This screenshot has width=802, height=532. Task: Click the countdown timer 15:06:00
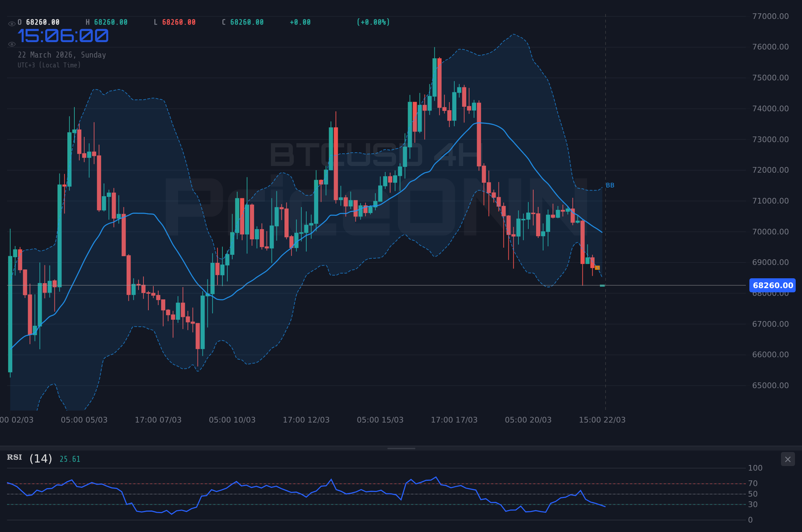pyautogui.click(x=64, y=35)
